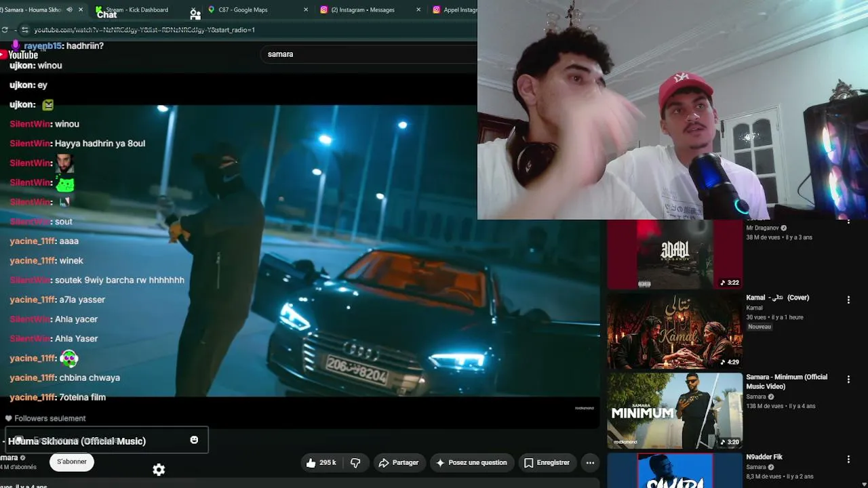Screen dimensions: 868x488
Task: Visit Samara channel under Minimum video
Action: (756, 396)
